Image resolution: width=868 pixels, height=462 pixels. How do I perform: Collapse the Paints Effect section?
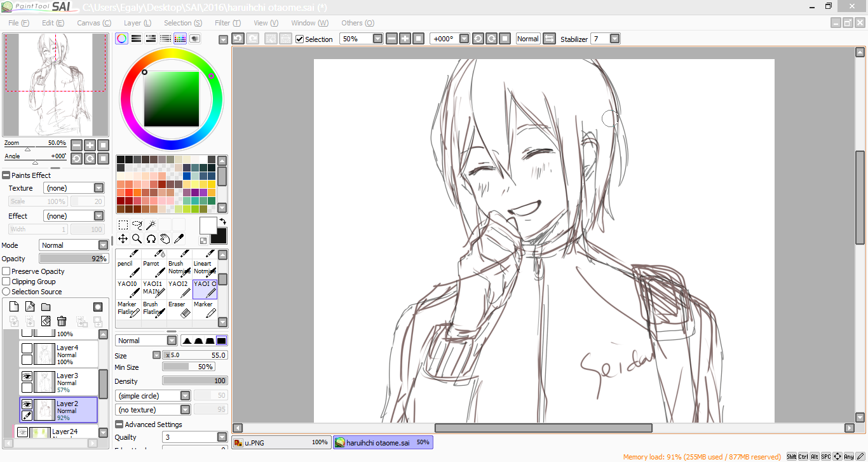coord(6,175)
